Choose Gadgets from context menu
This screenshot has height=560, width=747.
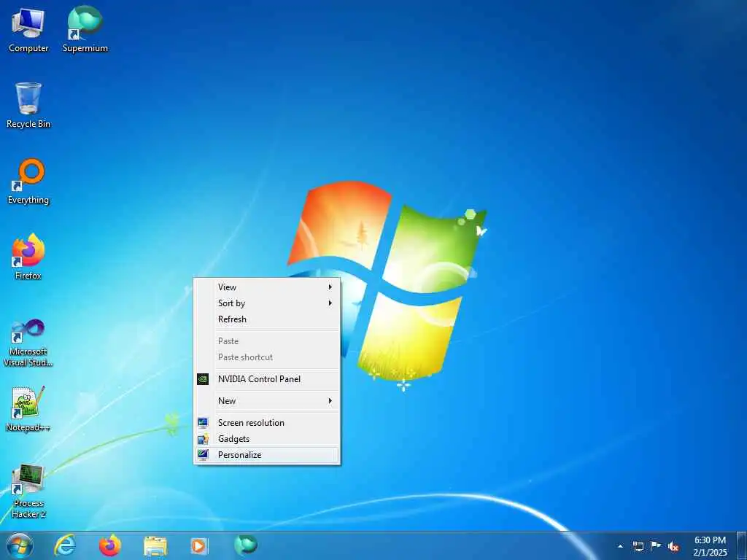(x=267, y=439)
